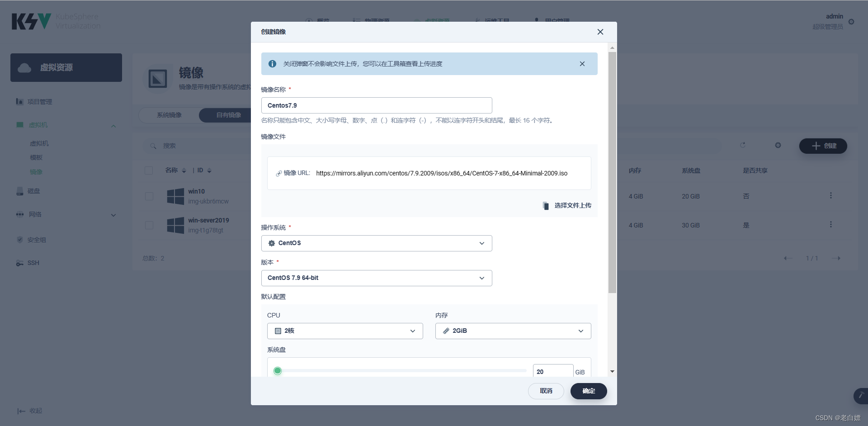Focus the 镜像名称 Centos7.9 input field
This screenshot has width=868, height=426.
[x=377, y=105]
